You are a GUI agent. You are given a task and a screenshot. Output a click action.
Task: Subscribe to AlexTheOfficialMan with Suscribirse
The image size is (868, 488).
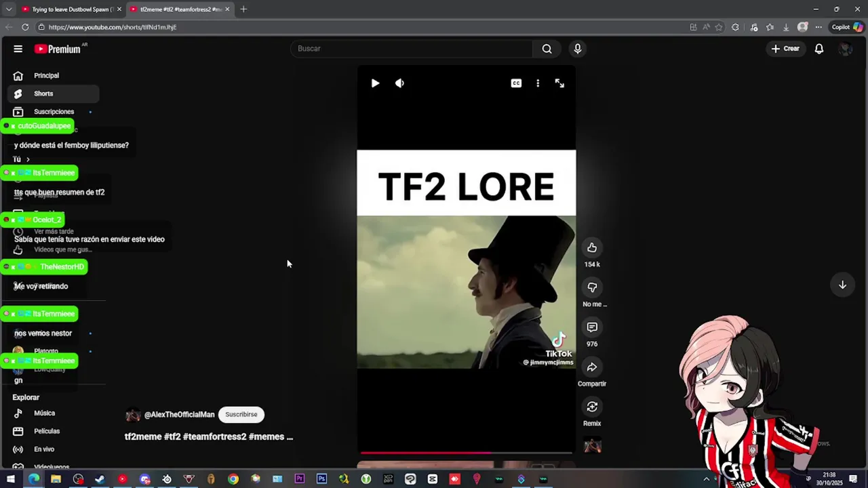click(x=241, y=415)
